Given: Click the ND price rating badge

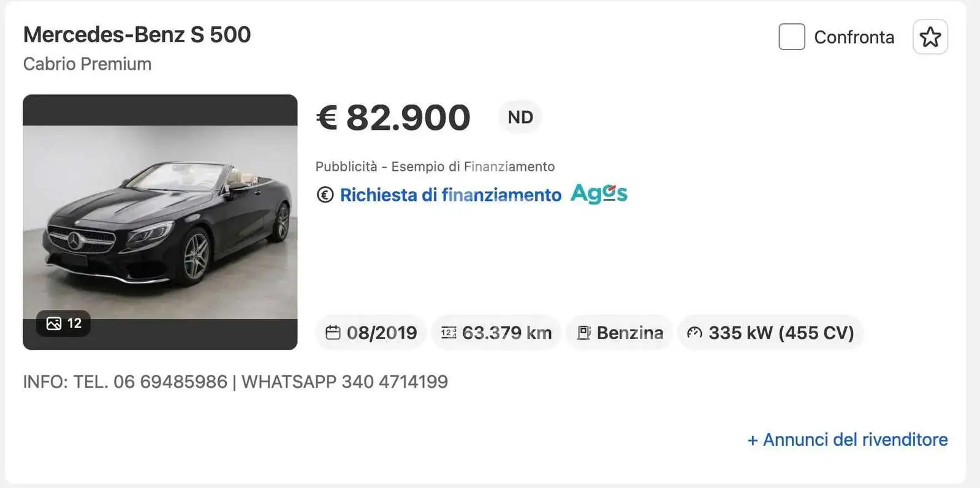Looking at the screenshot, I should 520,117.
